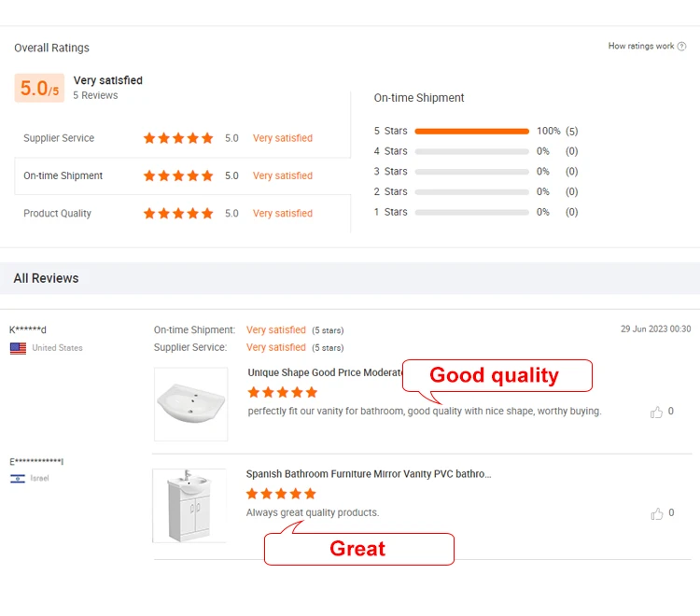Viewport: 700px width, 616px height.
Task: Open the How ratings work link
Action: click(x=640, y=47)
